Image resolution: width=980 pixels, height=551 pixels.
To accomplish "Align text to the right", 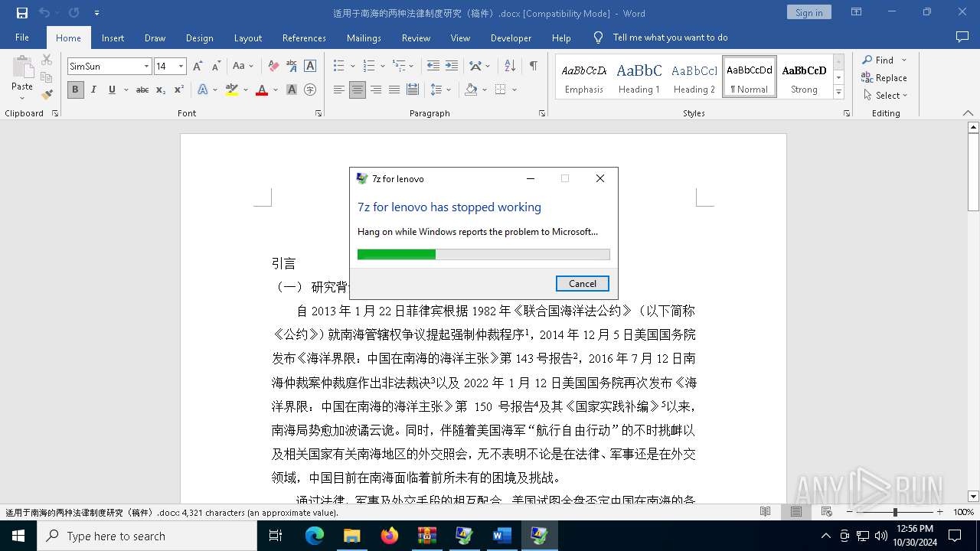I will tap(376, 90).
